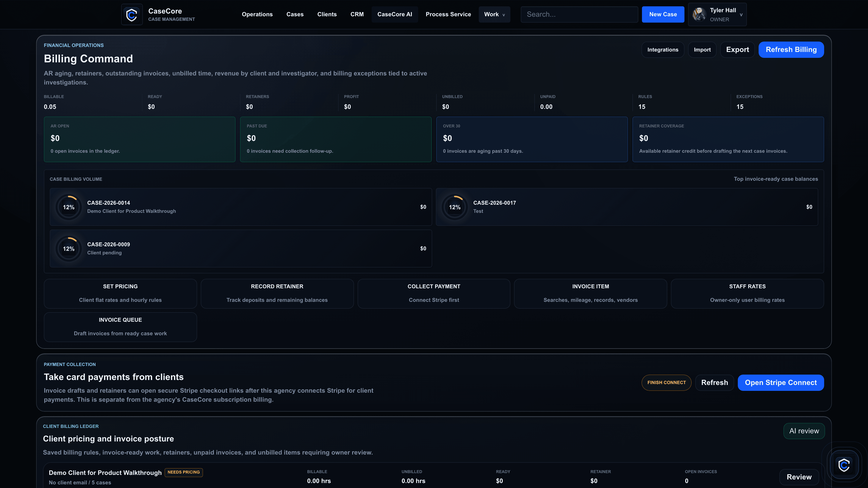This screenshot has height=488, width=868.
Task: Click Open Stripe Connect
Action: click(780, 382)
